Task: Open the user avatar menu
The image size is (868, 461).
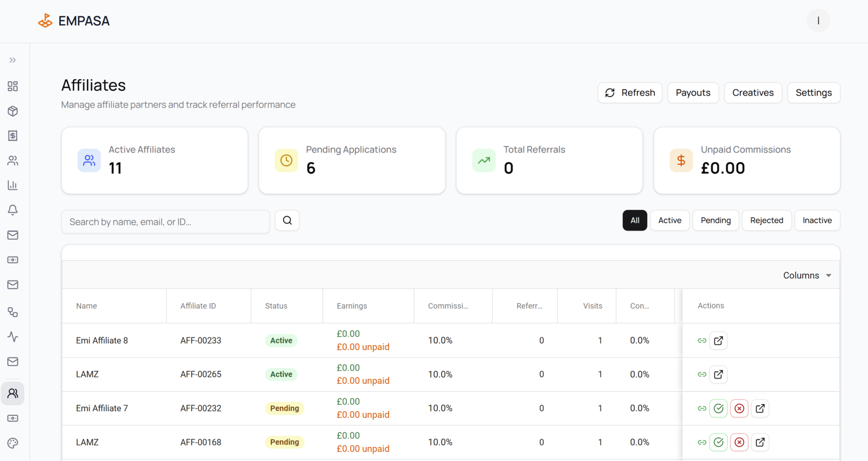Action: point(818,21)
